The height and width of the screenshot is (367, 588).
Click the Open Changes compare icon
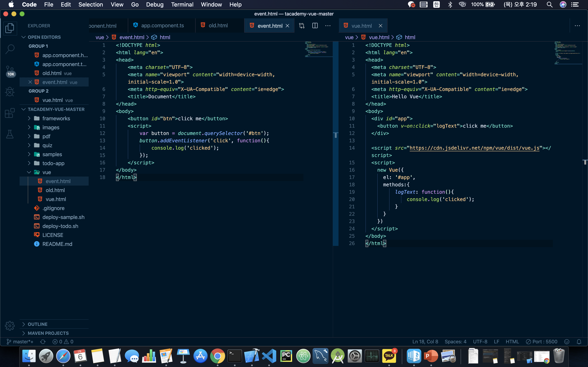pos(302,25)
